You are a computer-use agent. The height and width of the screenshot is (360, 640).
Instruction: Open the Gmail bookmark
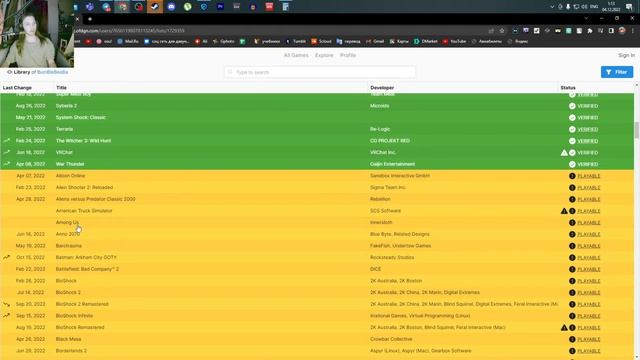(375, 41)
